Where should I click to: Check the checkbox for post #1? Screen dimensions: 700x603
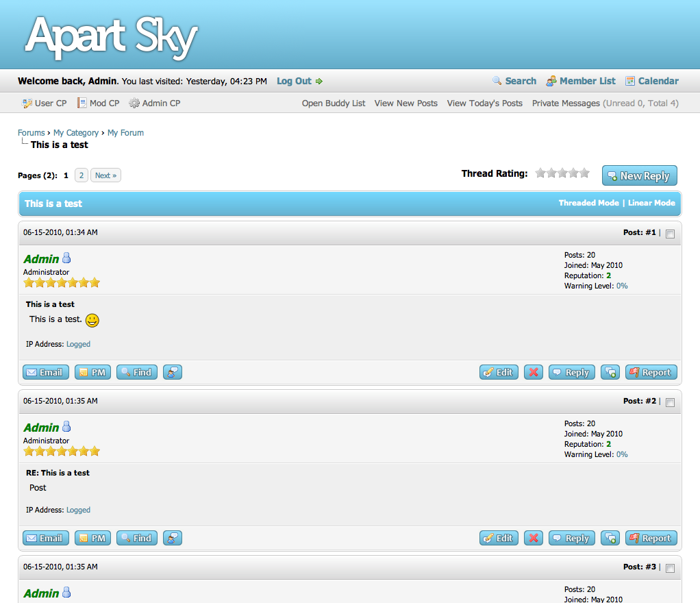(670, 234)
